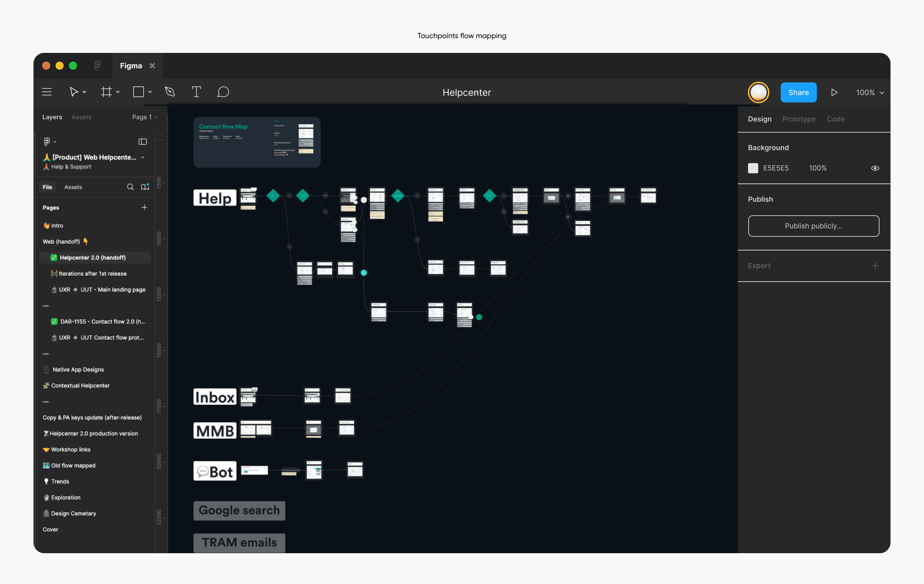Screen dimensions: 924x584
Task: Toggle background visibility eye icon
Action: click(x=875, y=168)
